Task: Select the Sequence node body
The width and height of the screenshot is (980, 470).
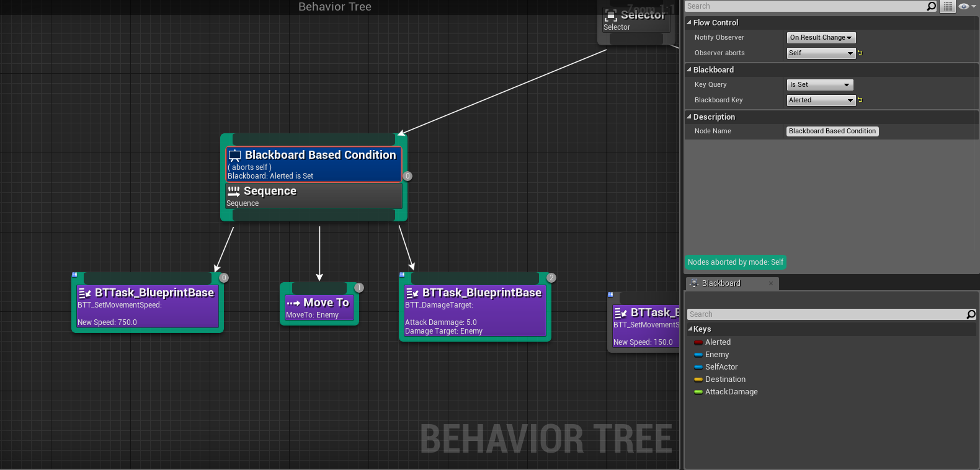Action: click(x=314, y=196)
